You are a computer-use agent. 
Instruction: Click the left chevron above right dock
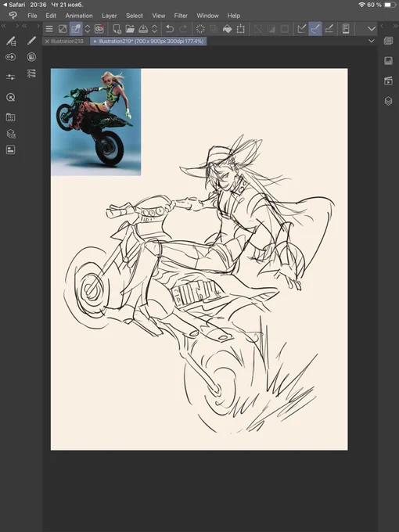click(382, 26)
